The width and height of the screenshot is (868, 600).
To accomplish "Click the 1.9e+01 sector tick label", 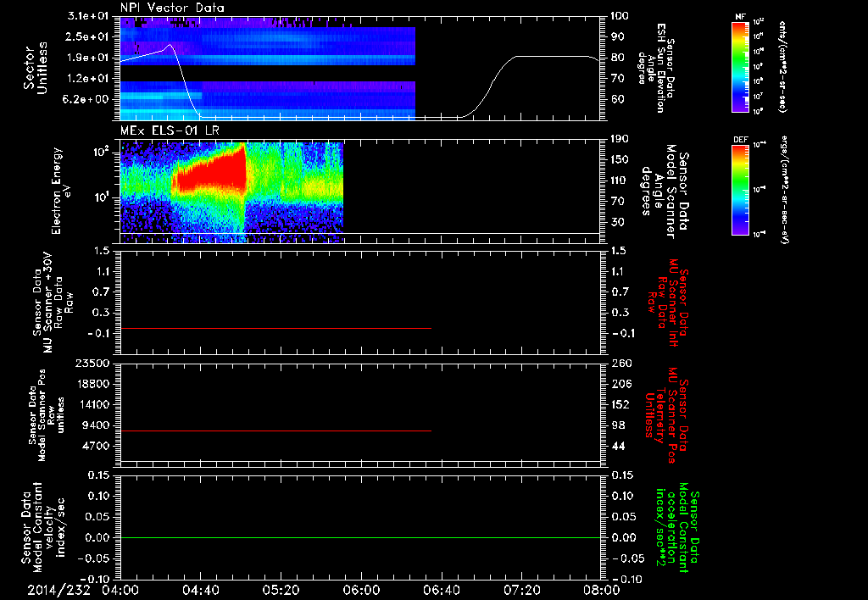I will (x=88, y=58).
